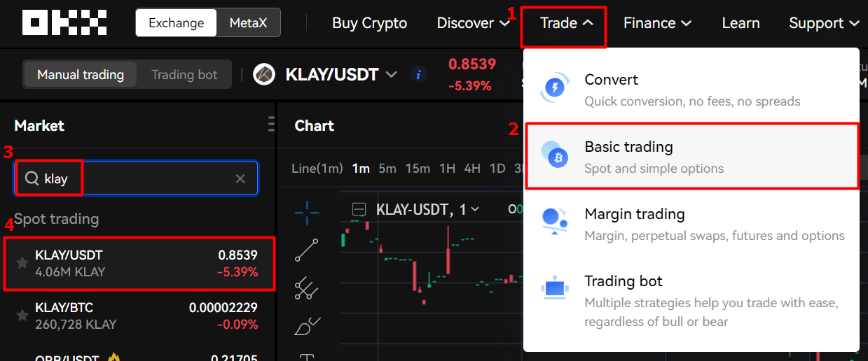
Task: Select the 15m chart interval
Action: click(x=418, y=168)
